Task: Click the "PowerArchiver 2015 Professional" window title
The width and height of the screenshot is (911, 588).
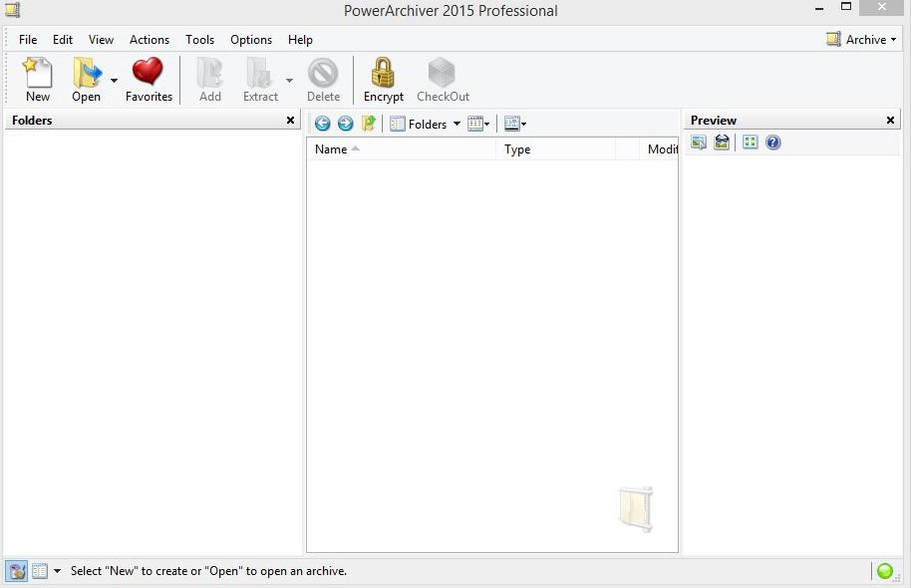Action: click(x=451, y=10)
